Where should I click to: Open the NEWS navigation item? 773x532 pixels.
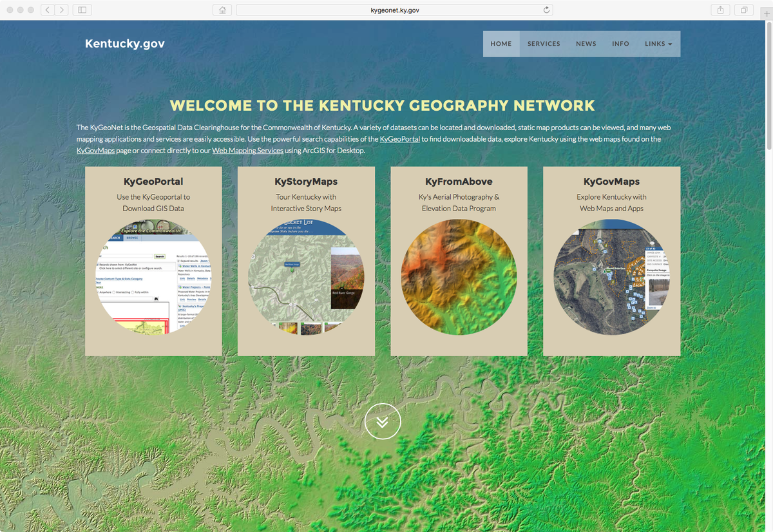tap(586, 44)
